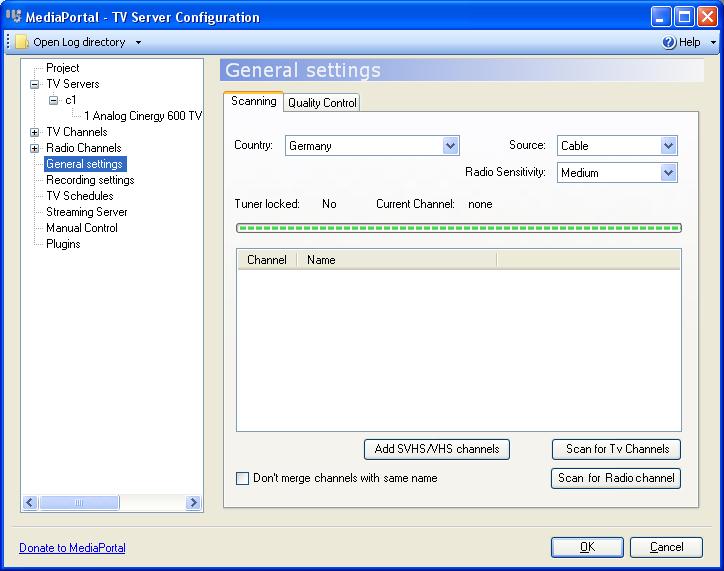Collapse the TV Servers tree node
The width and height of the screenshot is (724, 571).
(x=34, y=84)
